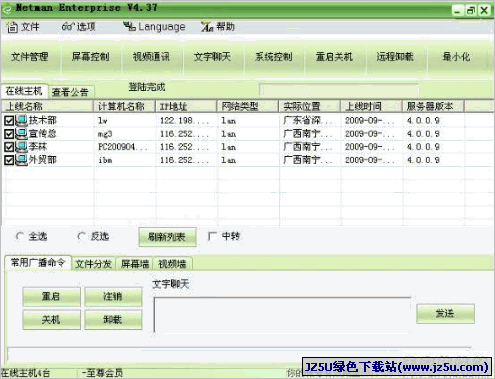495x379 pixels.
Task: Click the 远程卸载 toolbar button
Action: [395, 57]
